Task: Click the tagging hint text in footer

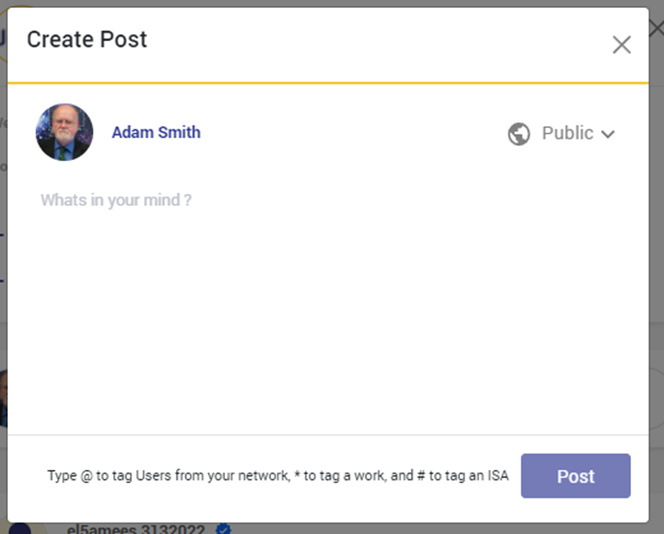Action: [277, 476]
